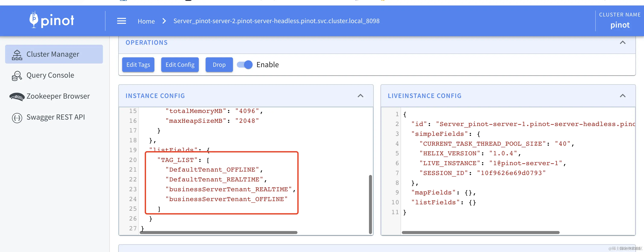Click the Query Console icon

(x=17, y=76)
